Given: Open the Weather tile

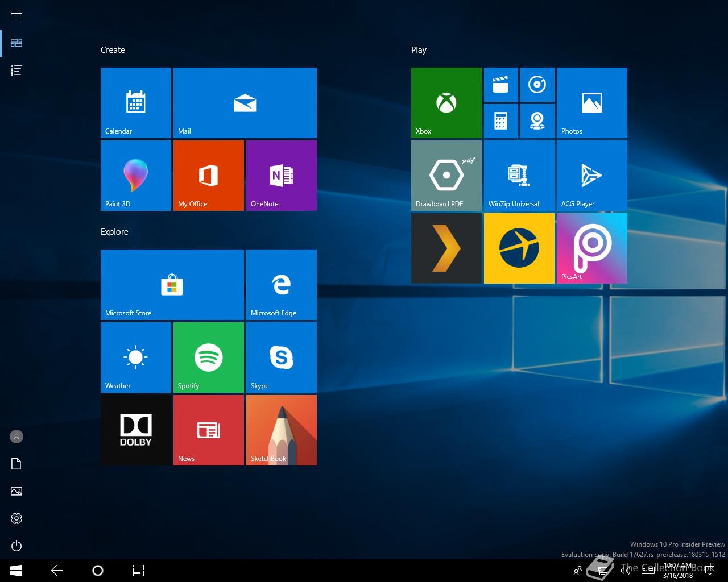Looking at the screenshot, I should tap(136, 357).
